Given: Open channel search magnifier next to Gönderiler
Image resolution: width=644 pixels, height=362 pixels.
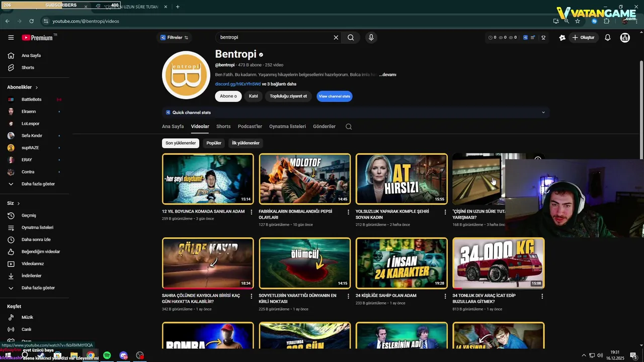Looking at the screenshot, I should pos(349,127).
